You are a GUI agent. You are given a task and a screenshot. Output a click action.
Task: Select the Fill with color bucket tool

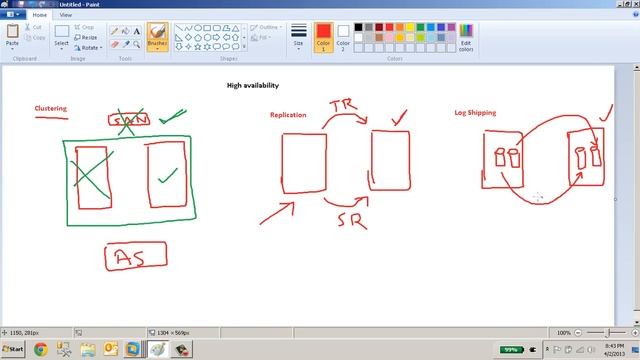pos(126,31)
